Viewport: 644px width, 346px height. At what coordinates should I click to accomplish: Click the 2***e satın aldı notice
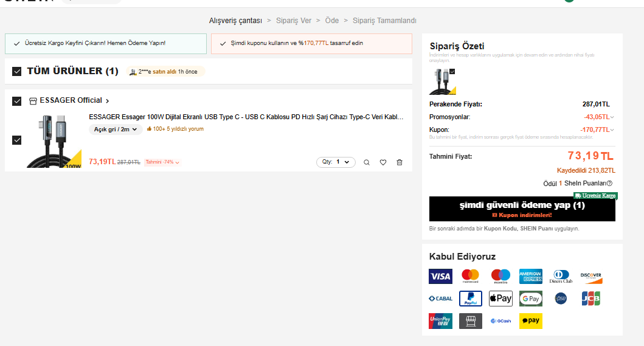click(x=165, y=72)
